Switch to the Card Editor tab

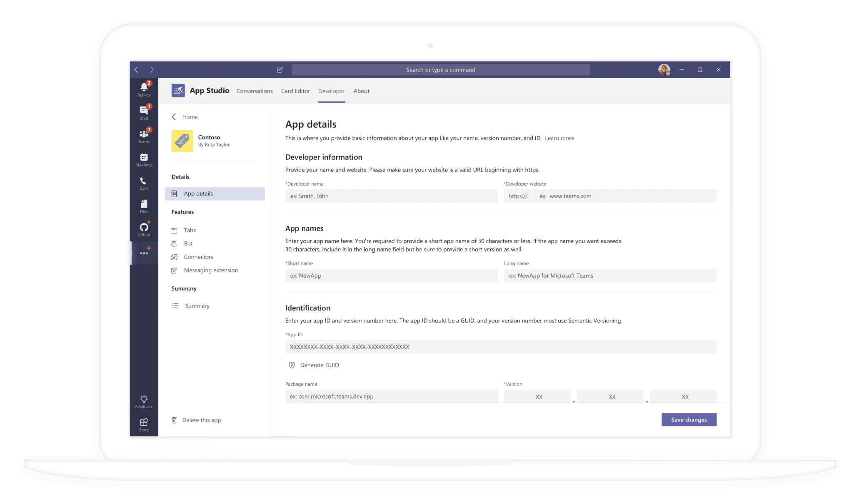coord(295,91)
